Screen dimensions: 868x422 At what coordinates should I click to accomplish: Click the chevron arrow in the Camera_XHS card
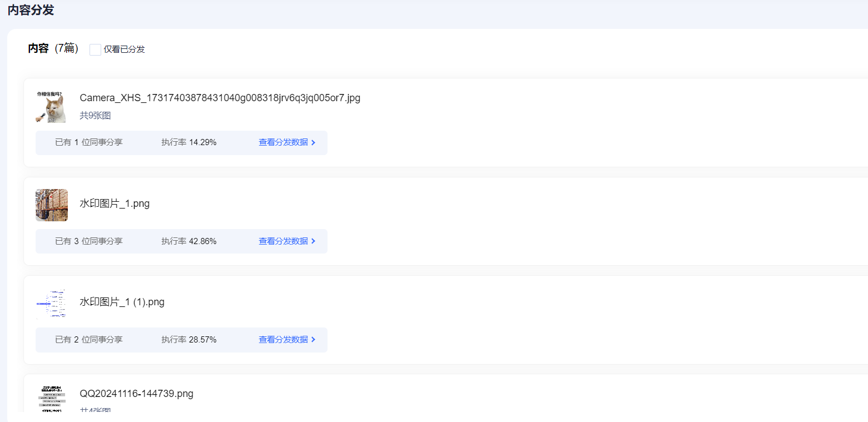coord(314,143)
